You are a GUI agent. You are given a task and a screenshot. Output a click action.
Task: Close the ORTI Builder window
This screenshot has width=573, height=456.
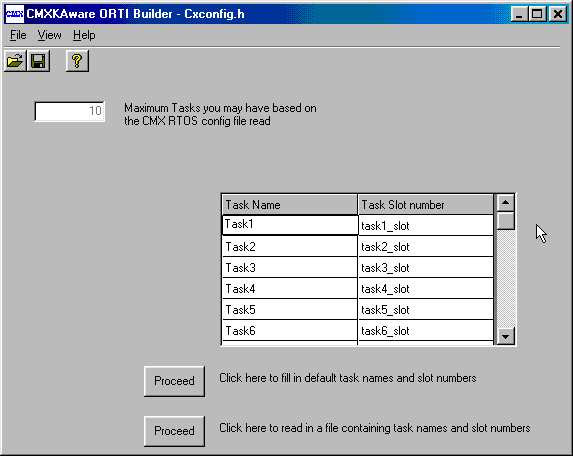tap(558, 14)
